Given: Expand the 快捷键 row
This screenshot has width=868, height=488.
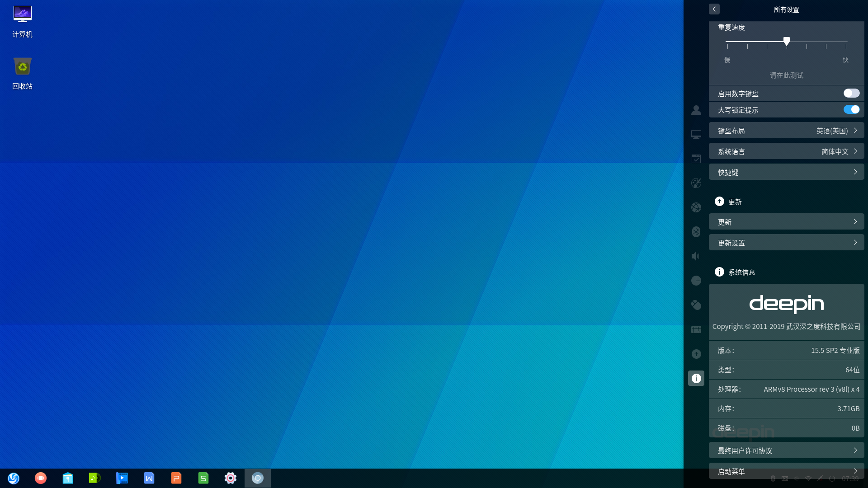Looking at the screenshot, I should click(787, 172).
